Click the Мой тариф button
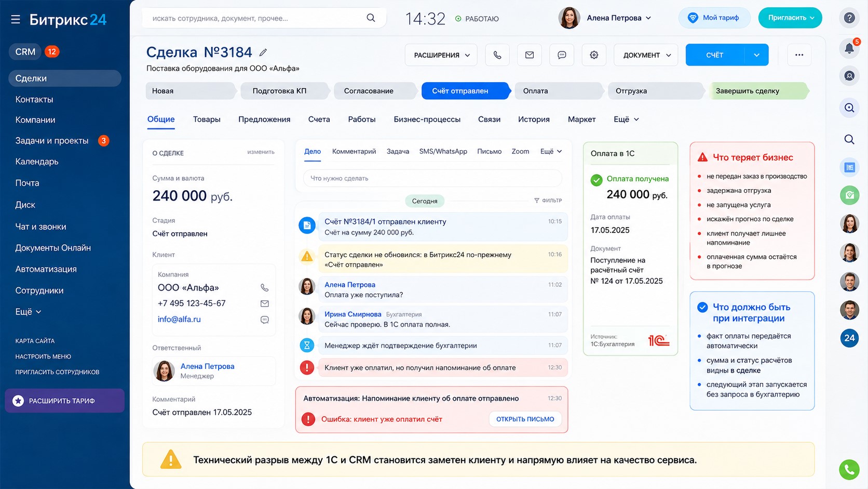This screenshot has width=868, height=489. click(x=714, y=18)
